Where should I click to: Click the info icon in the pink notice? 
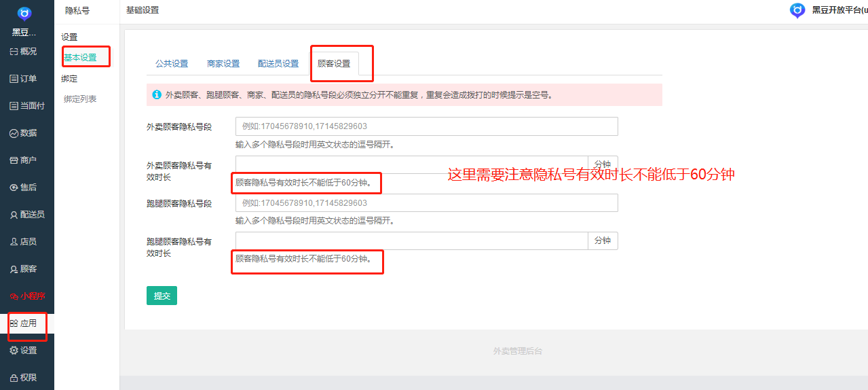[157, 94]
